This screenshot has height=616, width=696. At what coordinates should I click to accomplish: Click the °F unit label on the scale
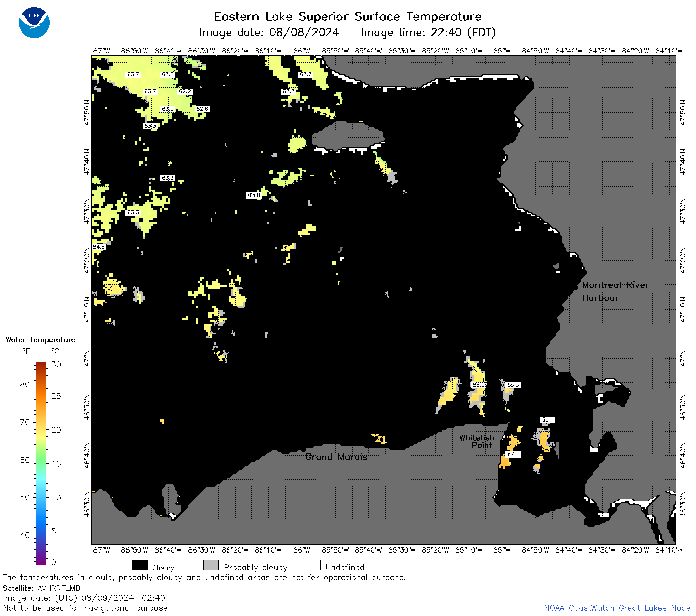(26, 351)
